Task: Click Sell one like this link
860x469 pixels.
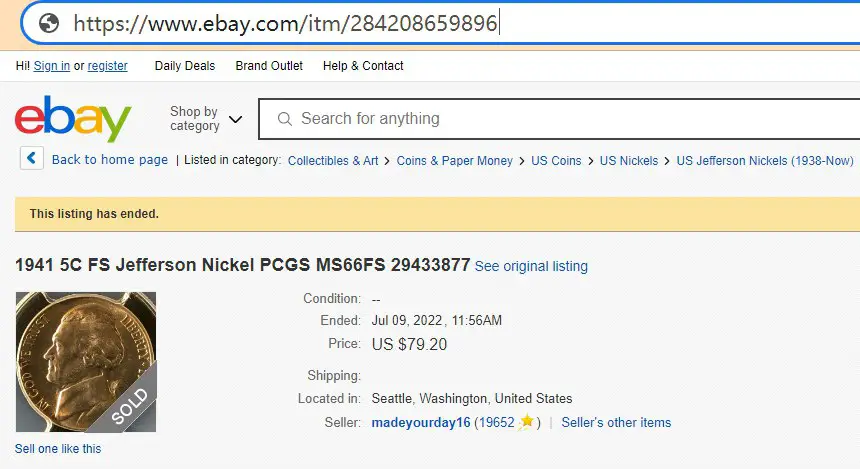Action: click(58, 449)
